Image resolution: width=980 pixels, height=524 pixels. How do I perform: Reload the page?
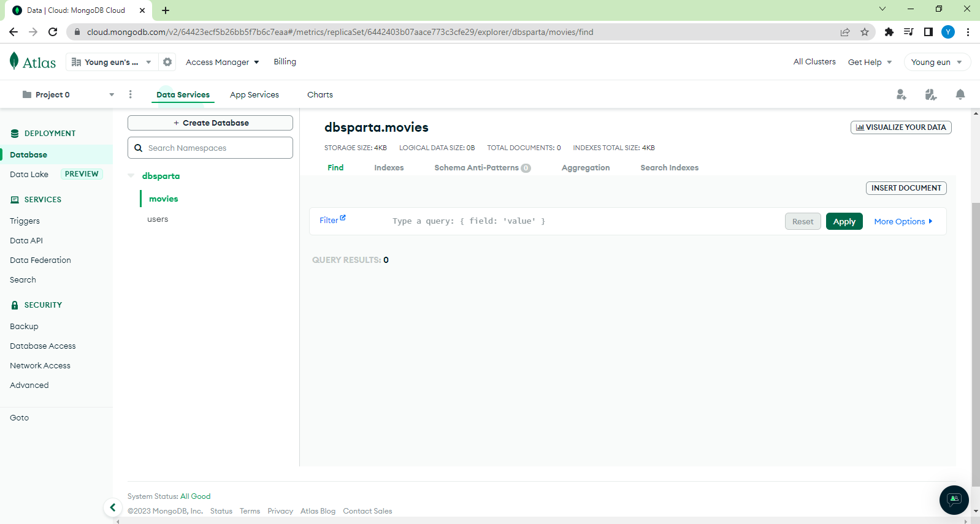[x=53, y=32]
